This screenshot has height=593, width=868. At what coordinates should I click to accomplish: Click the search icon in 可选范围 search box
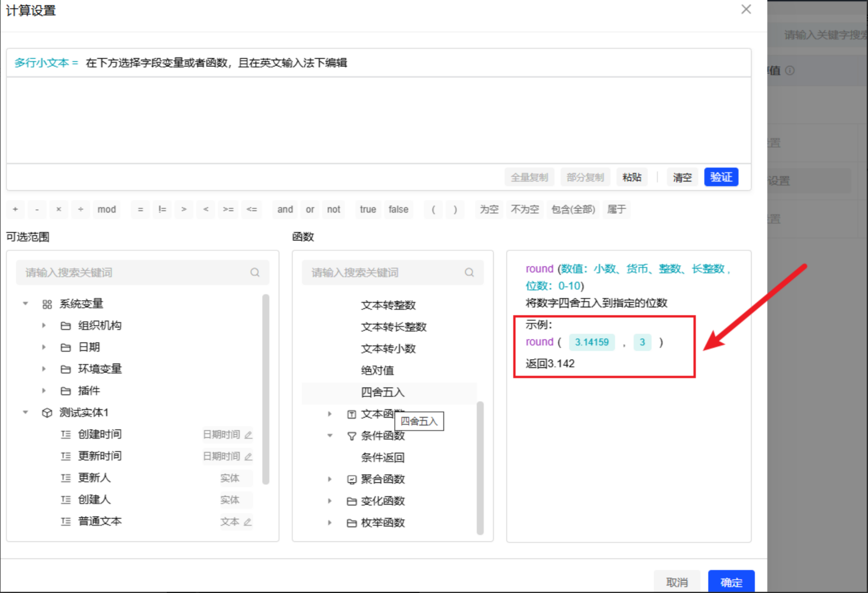coord(255,272)
